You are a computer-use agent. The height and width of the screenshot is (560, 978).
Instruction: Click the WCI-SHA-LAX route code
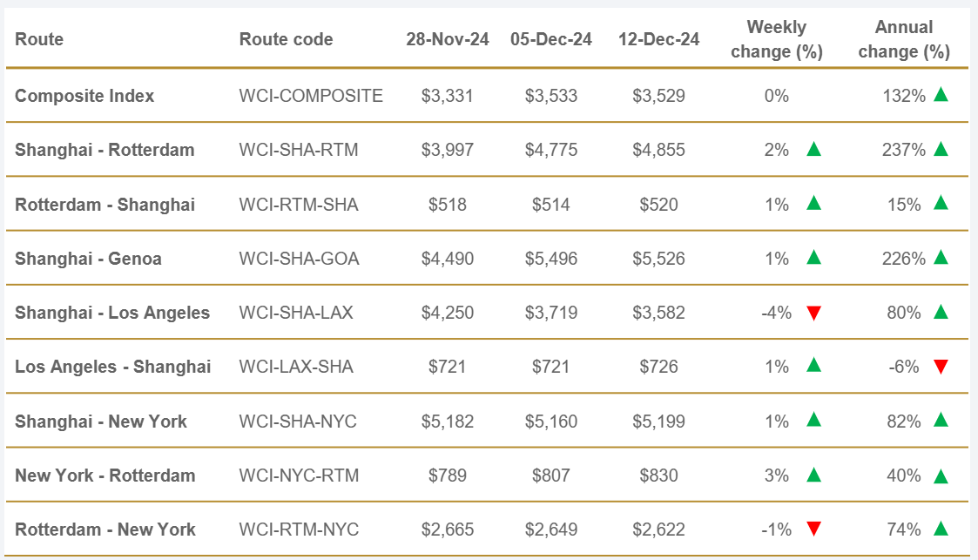[296, 313]
